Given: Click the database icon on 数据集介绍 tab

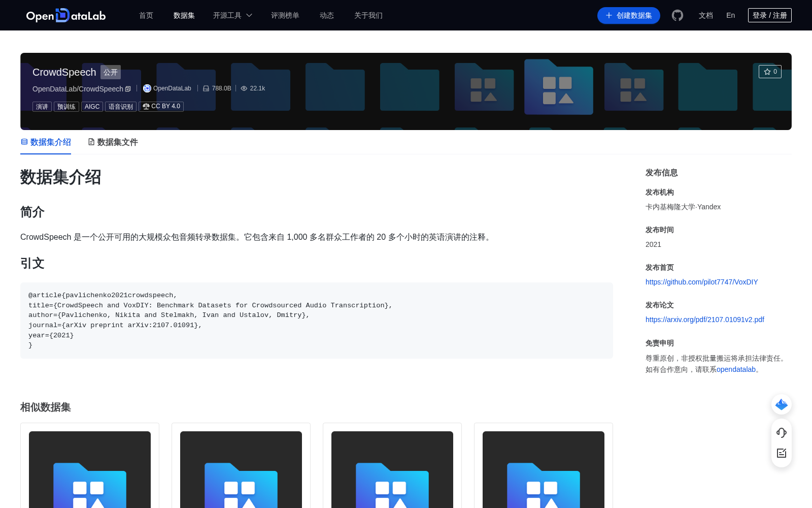Looking at the screenshot, I should click(x=24, y=142).
